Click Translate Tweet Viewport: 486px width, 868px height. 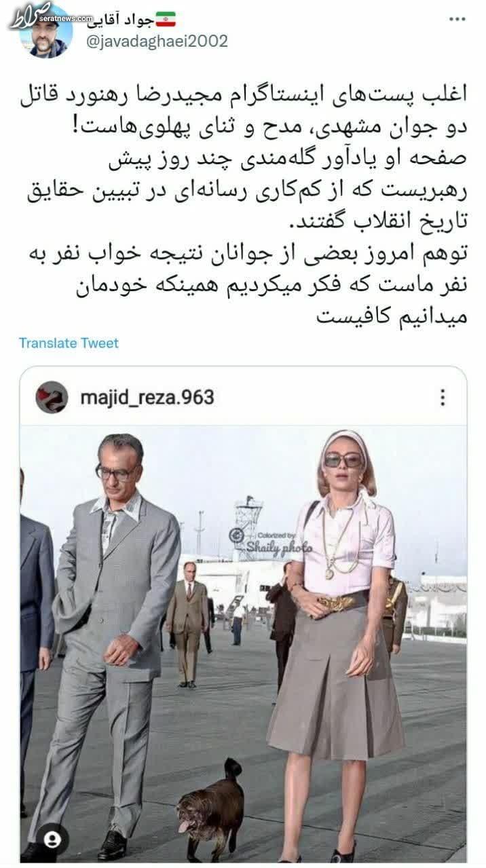[x=69, y=343]
